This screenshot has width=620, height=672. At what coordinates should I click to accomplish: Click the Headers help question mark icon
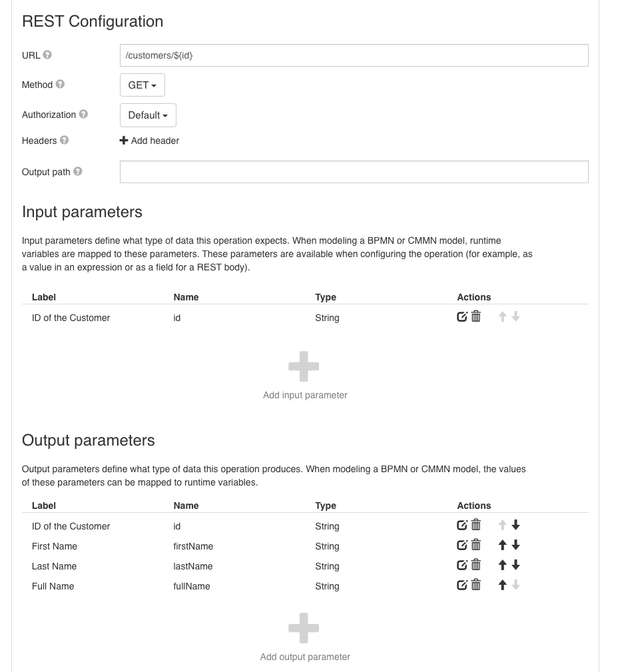pos(64,140)
